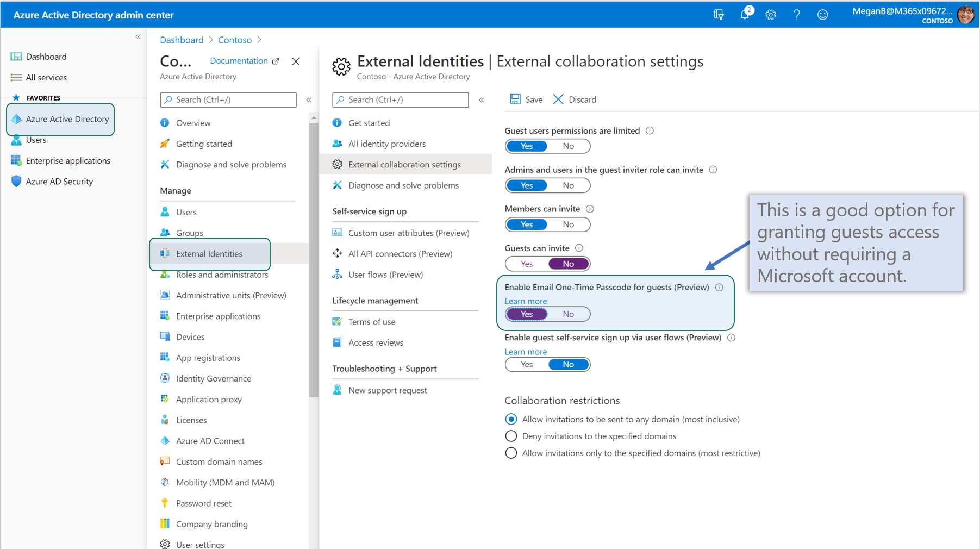Image resolution: width=980 pixels, height=549 pixels.
Task: Click info icon beside Guest users permissions
Action: (650, 130)
